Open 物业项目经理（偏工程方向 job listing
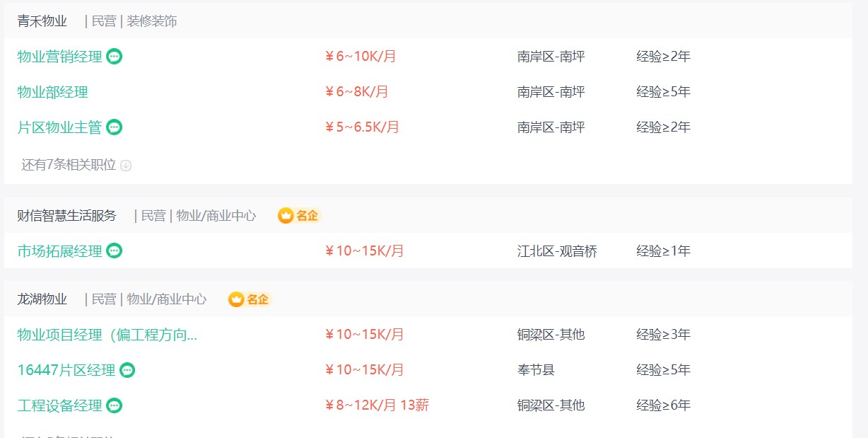The image size is (868, 438). (107, 335)
